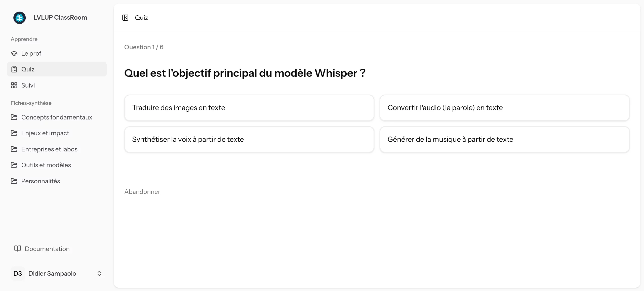Select answer Convertir l'audio (la parole) en texte
The height and width of the screenshot is (291, 644).
click(505, 108)
